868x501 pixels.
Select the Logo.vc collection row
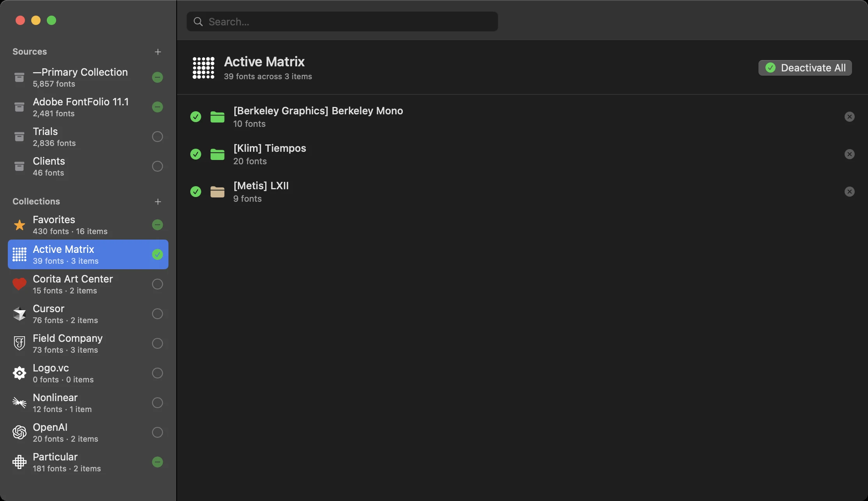[88, 373]
